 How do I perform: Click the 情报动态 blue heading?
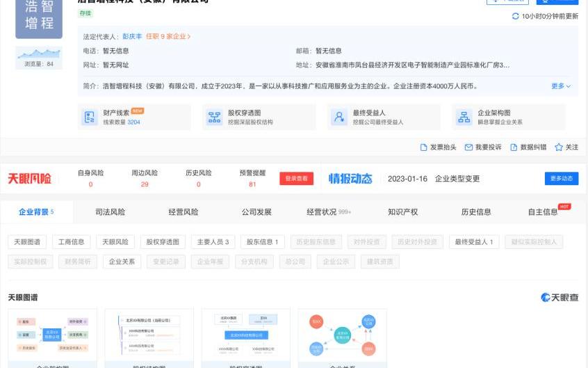350,178
